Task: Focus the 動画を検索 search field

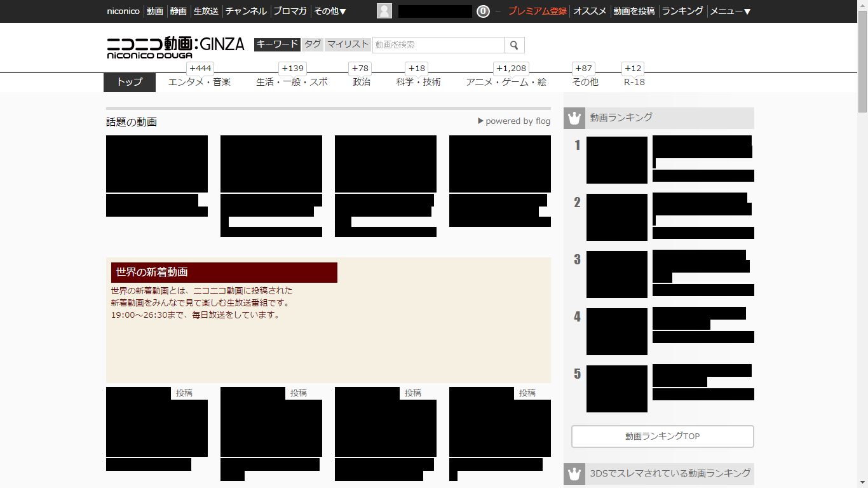Action: [x=438, y=45]
